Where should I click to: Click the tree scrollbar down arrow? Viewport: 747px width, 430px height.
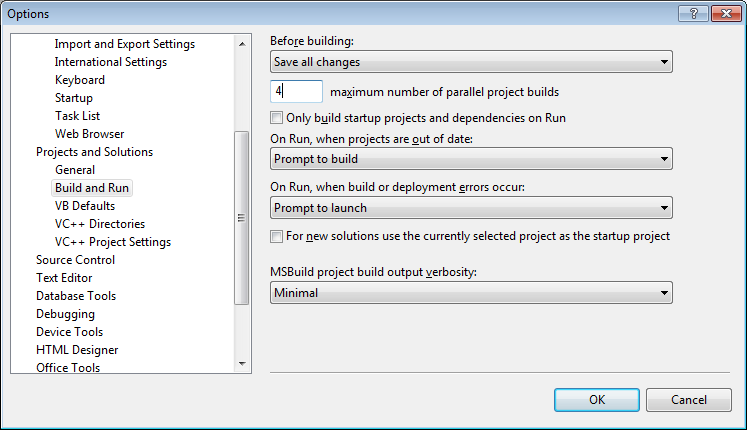coord(241,363)
